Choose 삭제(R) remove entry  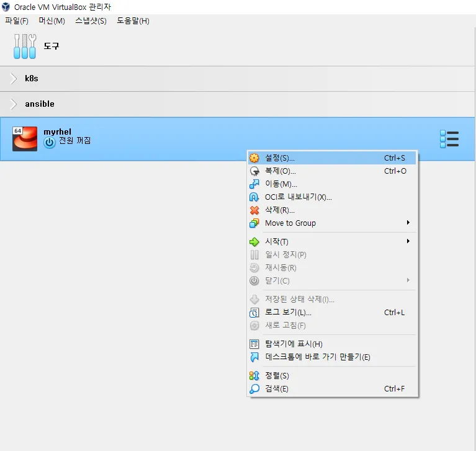click(x=332, y=210)
